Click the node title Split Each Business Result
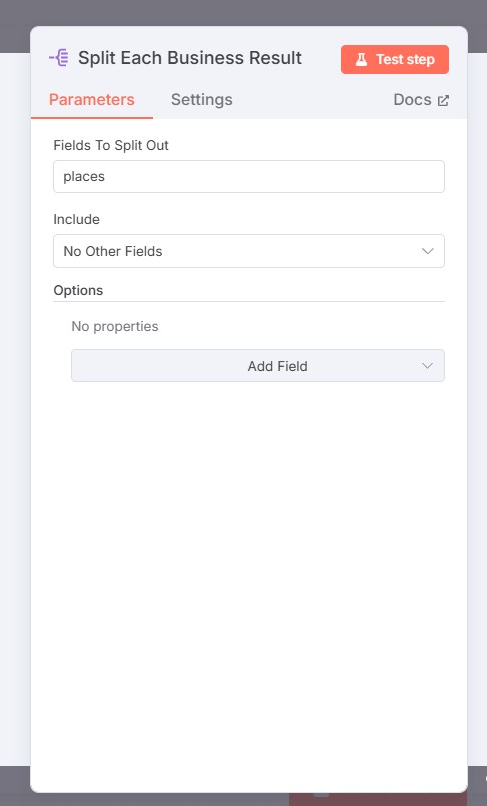 point(190,58)
